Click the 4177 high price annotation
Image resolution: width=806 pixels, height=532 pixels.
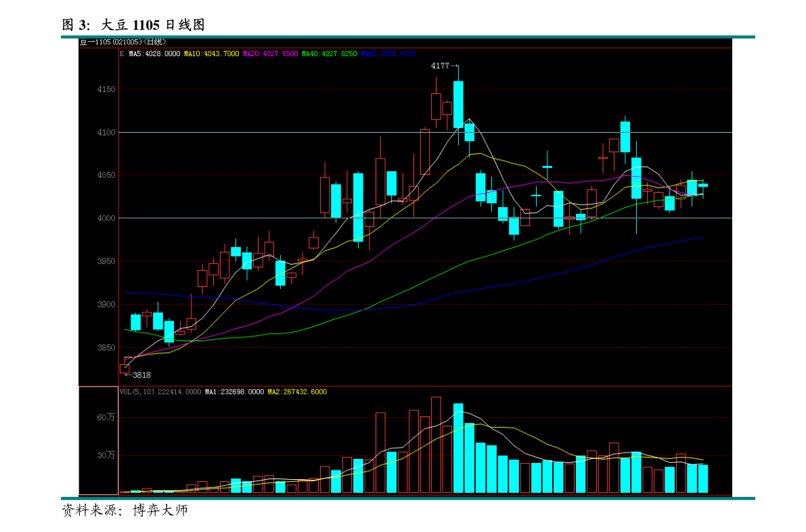[440, 66]
